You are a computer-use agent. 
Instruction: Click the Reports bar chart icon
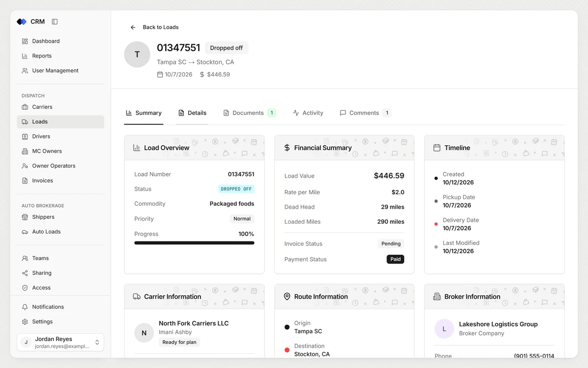point(25,56)
